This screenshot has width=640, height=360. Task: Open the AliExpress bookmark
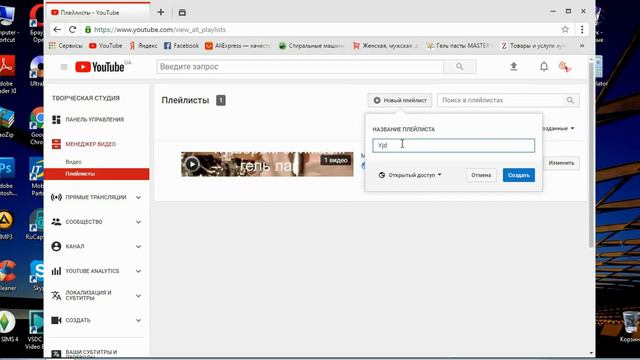point(238,46)
